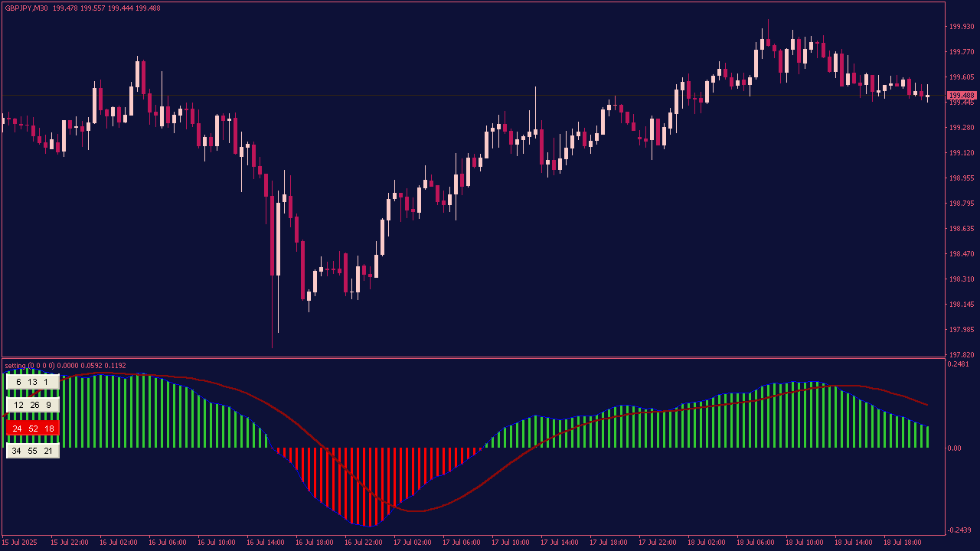This screenshot has width=980, height=551.
Task: Click the indicator scale value 0.2481
Action: point(959,364)
